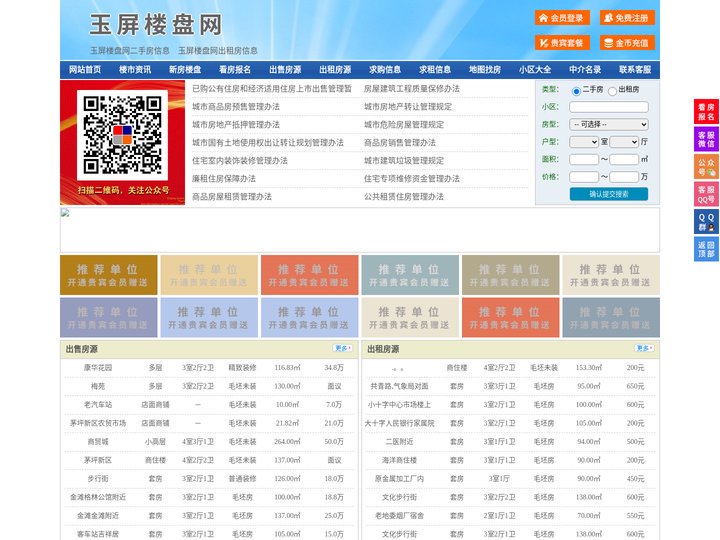Open 楼市资讯 menu item
Image resolution: width=720 pixels, height=540 pixels.
[x=135, y=70]
